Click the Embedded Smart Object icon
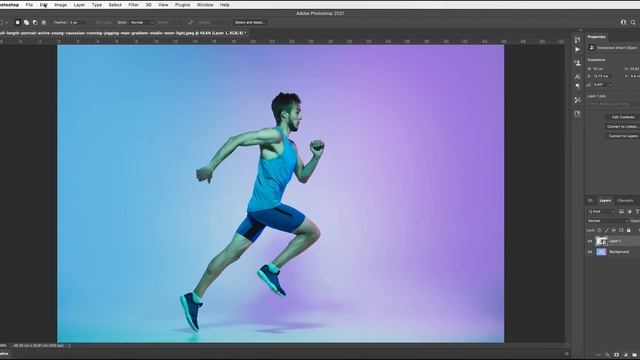Image resolution: width=640 pixels, height=360 pixels. pyautogui.click(x=592, y=48)
